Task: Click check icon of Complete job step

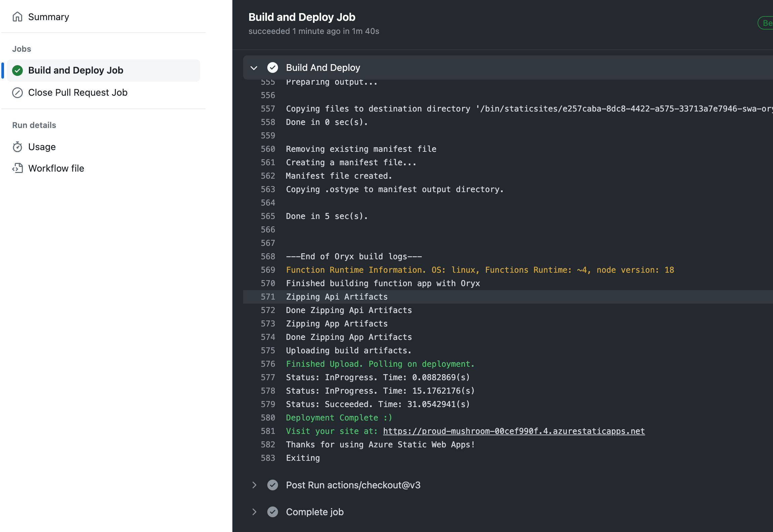Action: pos(273,512)
